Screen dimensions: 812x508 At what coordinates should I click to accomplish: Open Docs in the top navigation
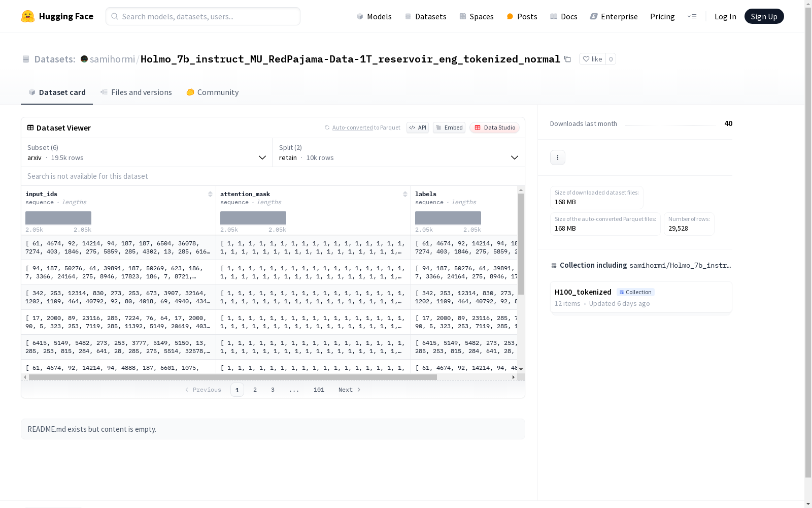(x=563, y=16)
